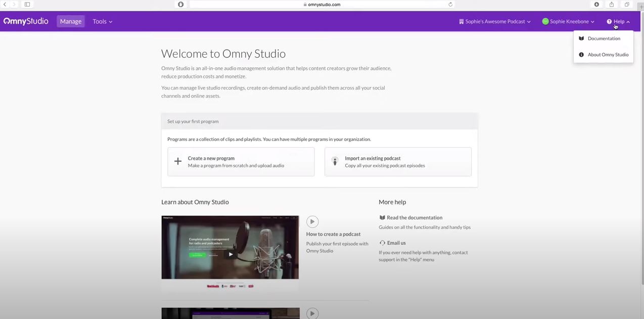Viewport: 644px width, 319px height.
Task: Click the podcast microphone import icon
Action: point(335,161)
